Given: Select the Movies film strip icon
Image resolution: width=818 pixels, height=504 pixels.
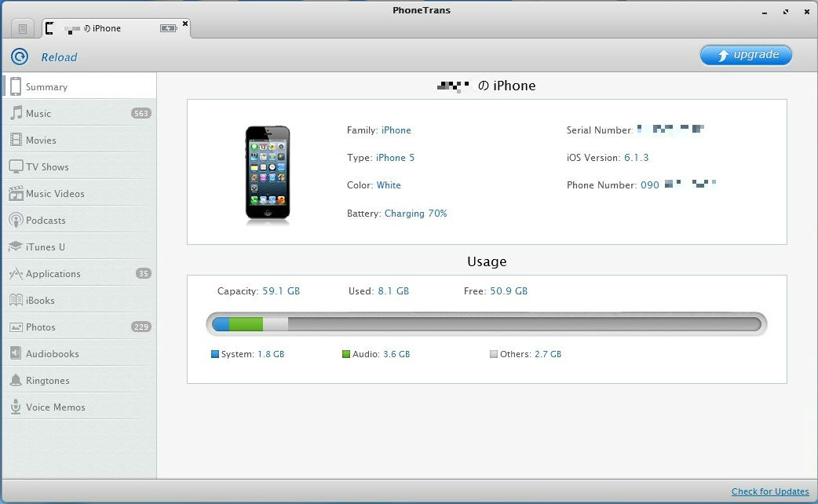Looking at the screenshot, I should point(16,140).
